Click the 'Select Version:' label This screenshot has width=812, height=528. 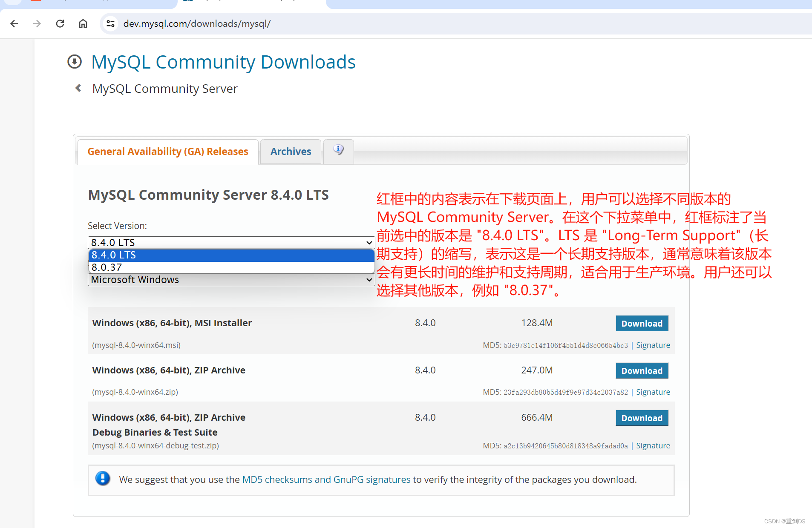pos(117,226)
